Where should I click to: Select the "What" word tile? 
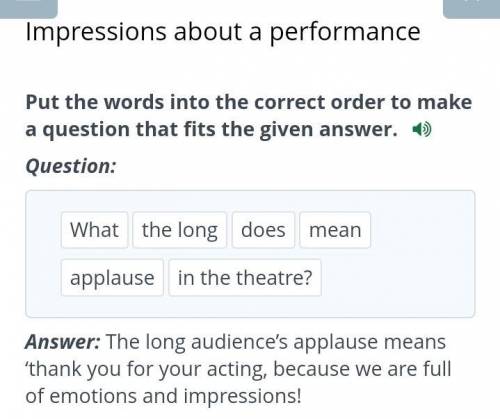[94, 230]
